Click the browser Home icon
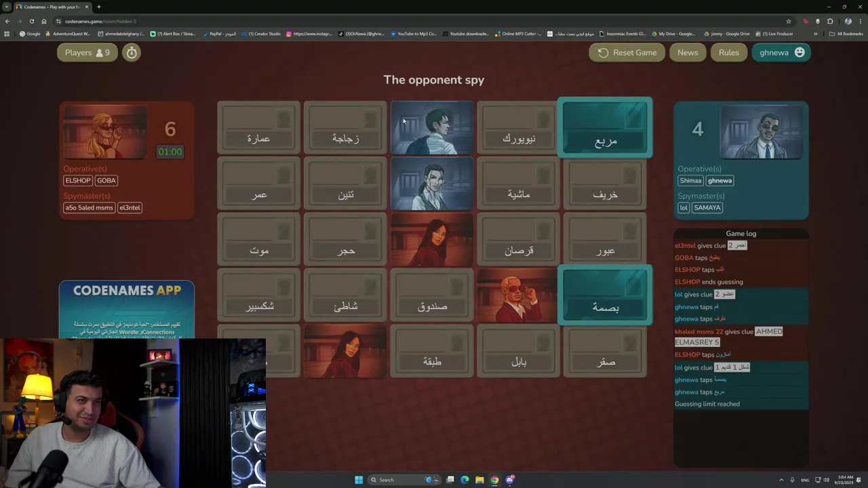 (44, 21)
